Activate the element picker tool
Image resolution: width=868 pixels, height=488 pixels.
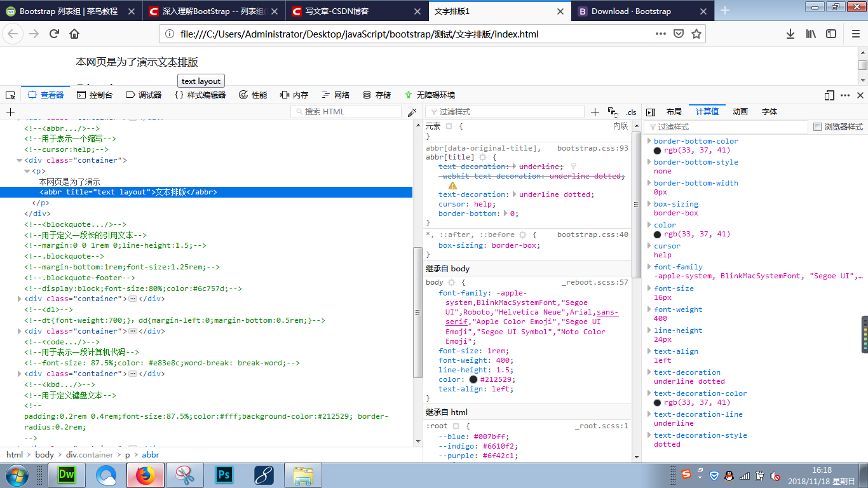coord(10,95)
